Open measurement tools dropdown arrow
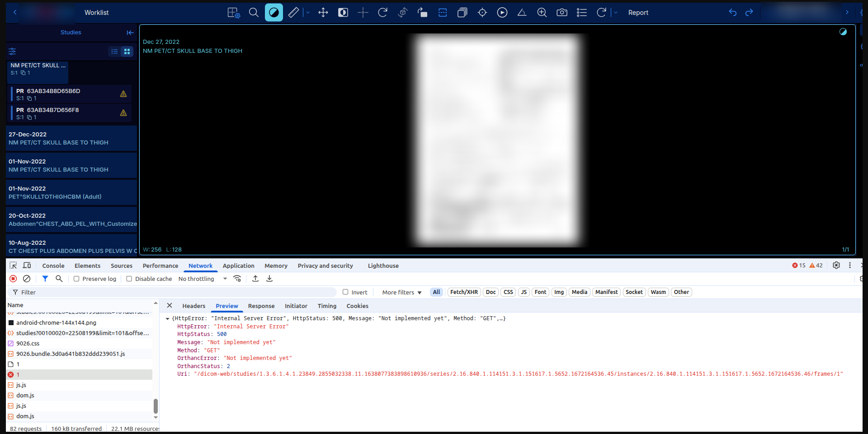This screenshot has height=434, width=868. click(308, 13)
